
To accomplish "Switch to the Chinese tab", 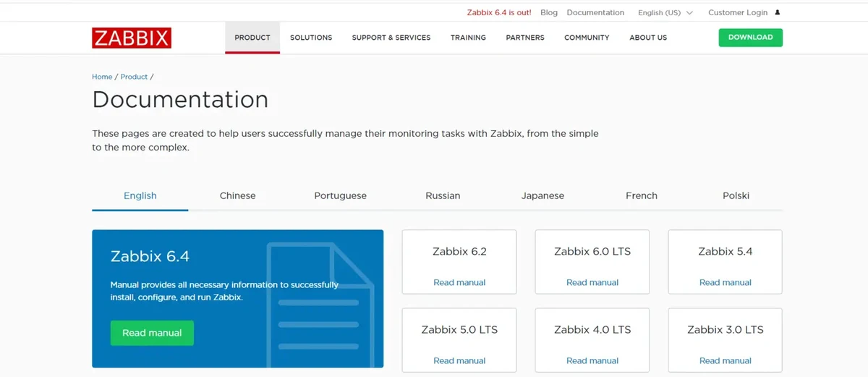I will (x=237, y=195).
